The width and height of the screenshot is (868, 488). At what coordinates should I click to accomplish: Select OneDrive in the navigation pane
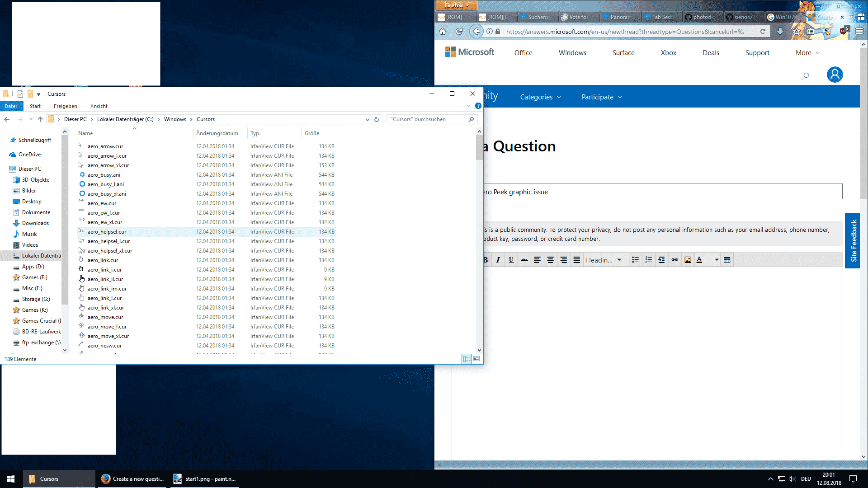click(x=29, y=155)
